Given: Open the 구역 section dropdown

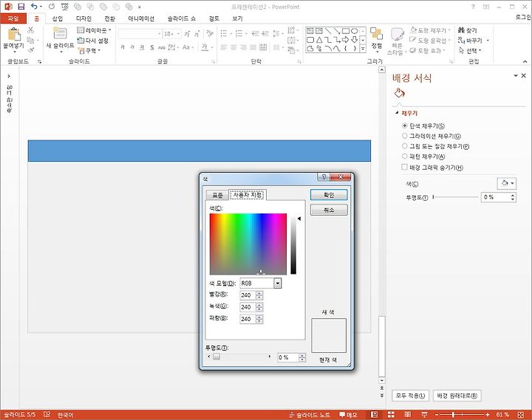Looking at the screenshot, I should (89, 50).
